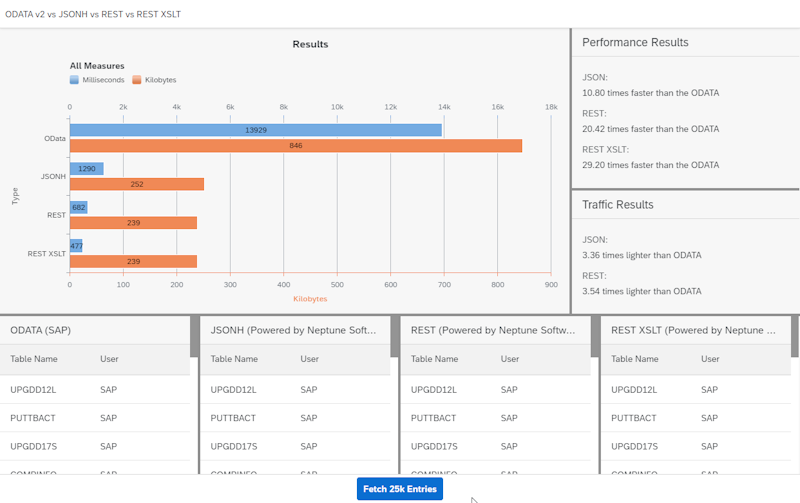Select UPGDD12L row in ODATA (SAP) table
Viewport: 800px width, 503px height.
pos(95,390)
